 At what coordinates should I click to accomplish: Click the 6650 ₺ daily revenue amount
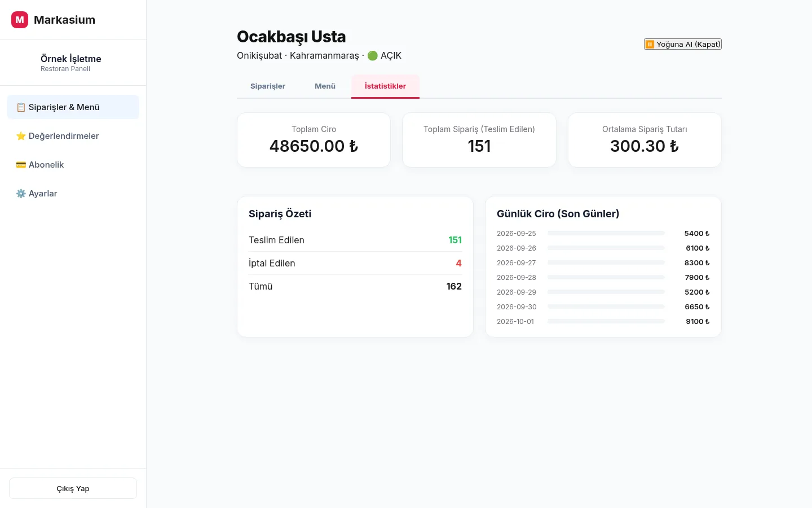click(x=697, y=306)
